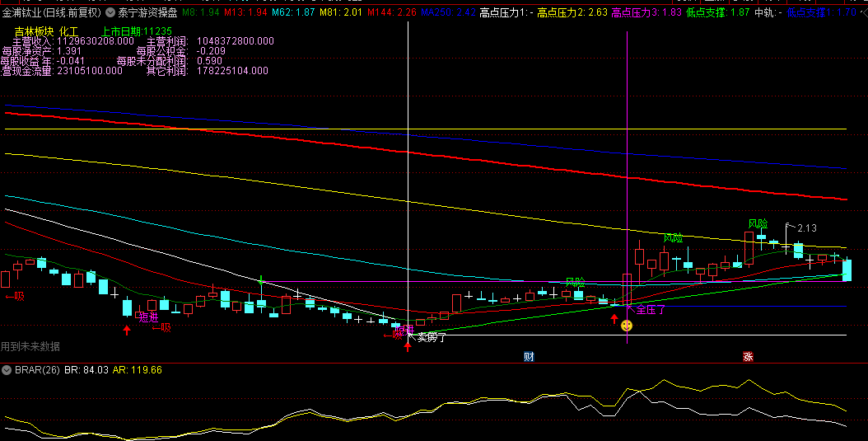Click the 化工 industry label
868x441 pixels.
[x=69, y=31]
